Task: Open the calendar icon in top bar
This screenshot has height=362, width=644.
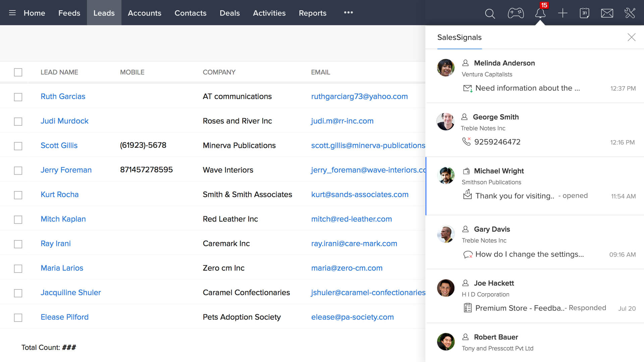Action: point(584,13)
